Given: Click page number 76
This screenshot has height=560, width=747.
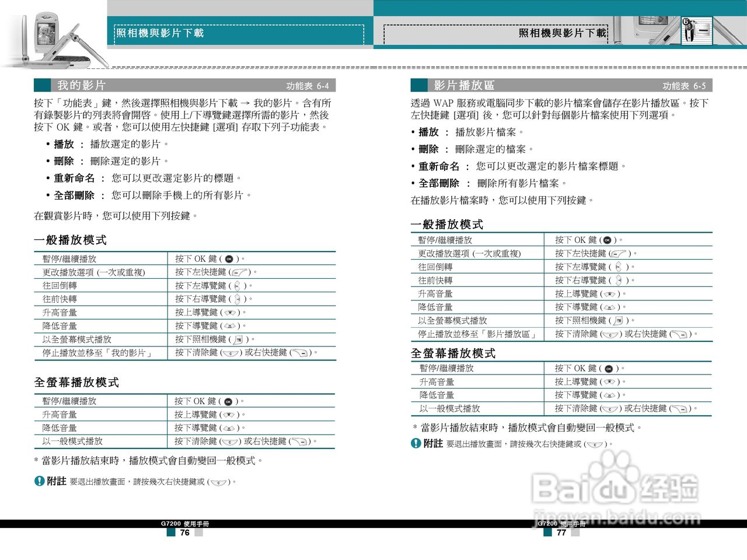Looking at the screenshot, I should pyautogui.click(x=185, y=533).
